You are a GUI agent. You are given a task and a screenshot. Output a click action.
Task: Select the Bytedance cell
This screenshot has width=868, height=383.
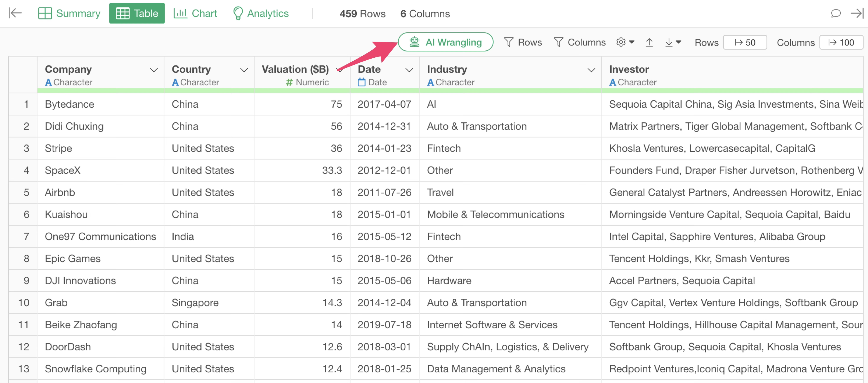click(x=100, y=104)
